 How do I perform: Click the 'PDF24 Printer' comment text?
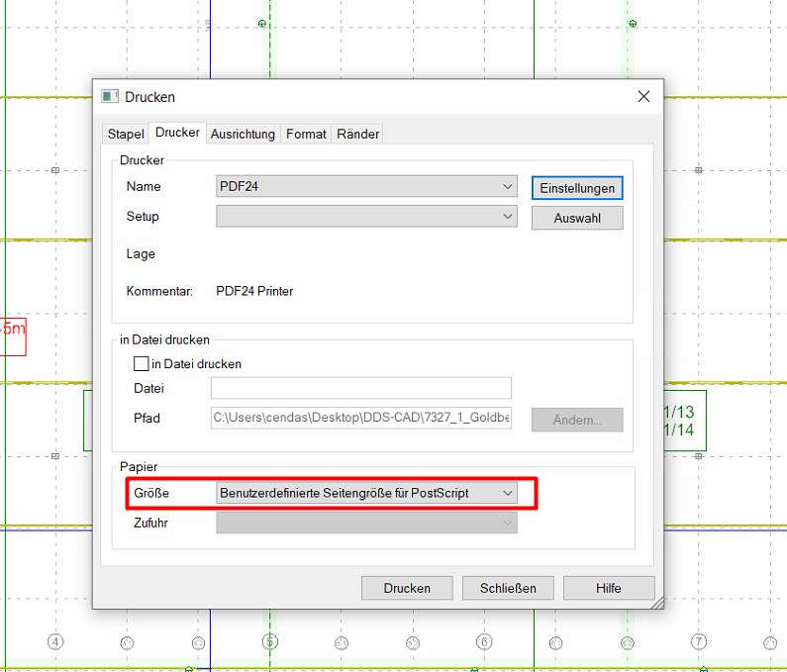pos(254,291)
